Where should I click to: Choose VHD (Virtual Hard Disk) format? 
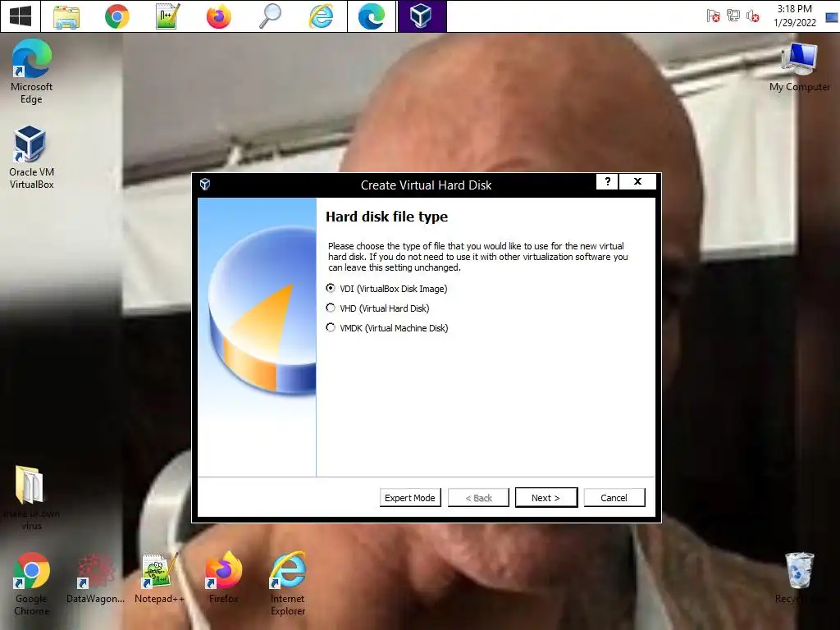pyautogui.click(x=377, y=308)
